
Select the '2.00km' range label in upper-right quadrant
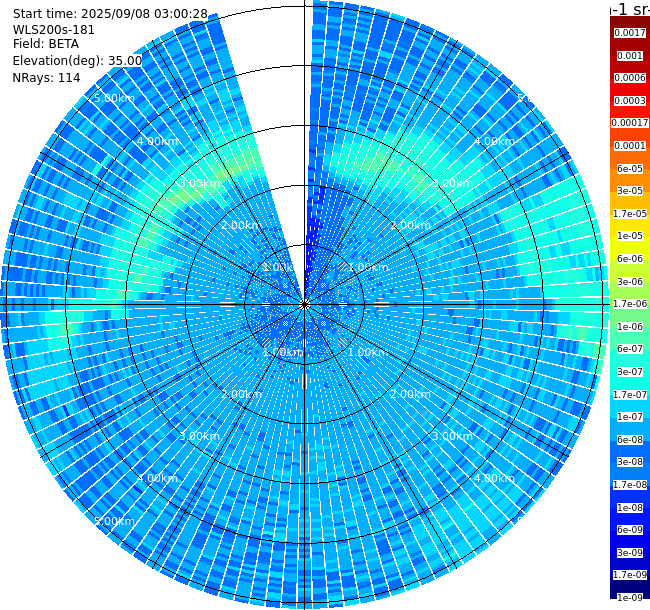tap(410, 225)
